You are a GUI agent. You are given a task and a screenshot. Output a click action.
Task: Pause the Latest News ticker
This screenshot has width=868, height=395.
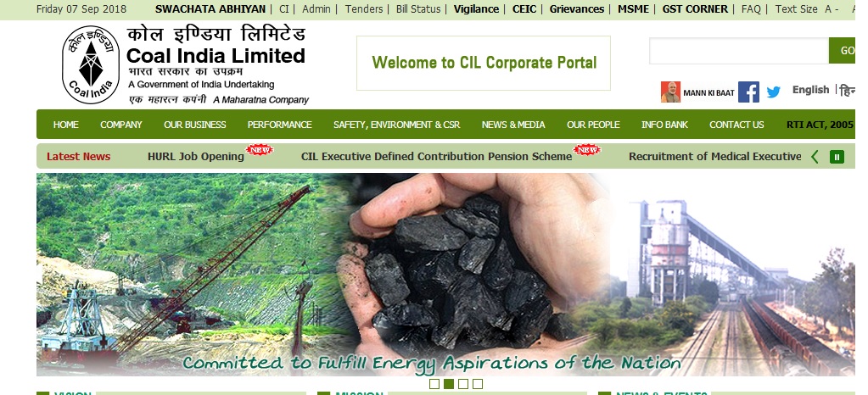coord(837,157)
